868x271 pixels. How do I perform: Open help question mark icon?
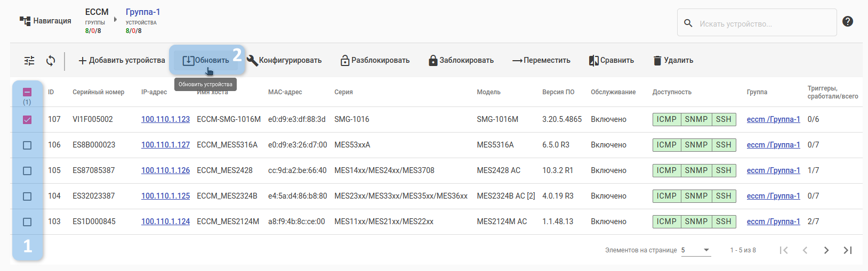pos(848,21)
